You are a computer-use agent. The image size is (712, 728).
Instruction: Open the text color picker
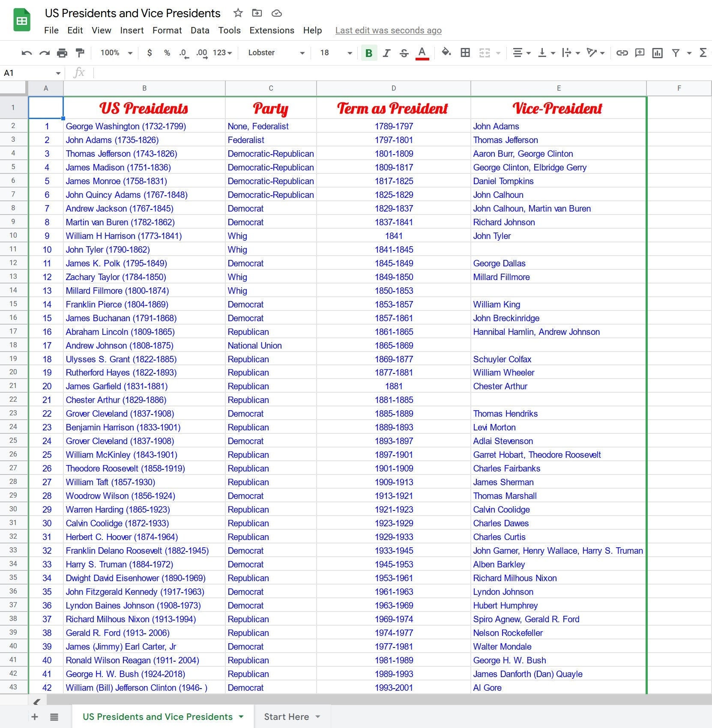[422, 53]
